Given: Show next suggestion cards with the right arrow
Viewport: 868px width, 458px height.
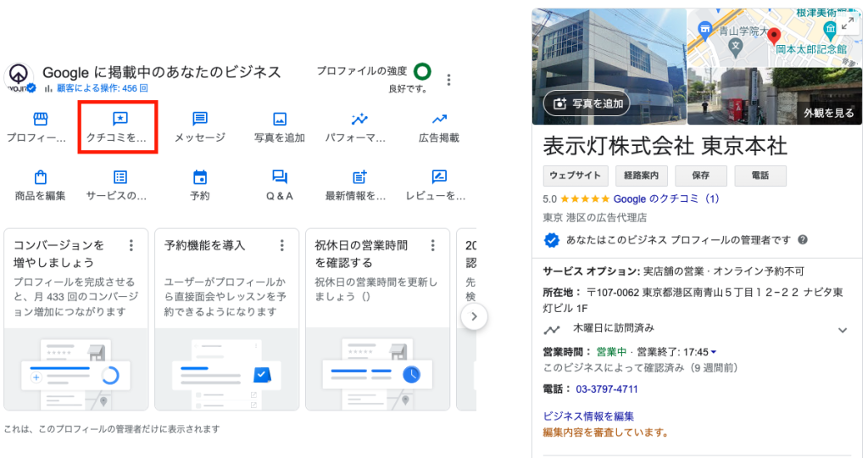Looking at the screenshot, I should click(x=474, y=316).
